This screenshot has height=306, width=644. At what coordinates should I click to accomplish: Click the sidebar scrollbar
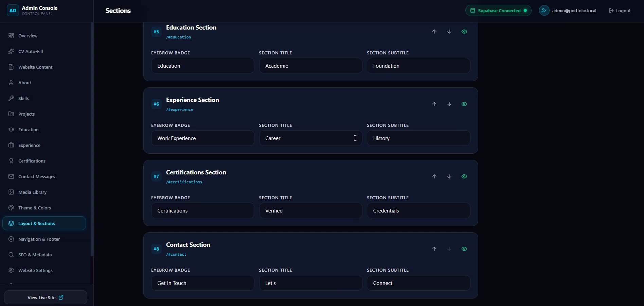[x=92, y=139]
